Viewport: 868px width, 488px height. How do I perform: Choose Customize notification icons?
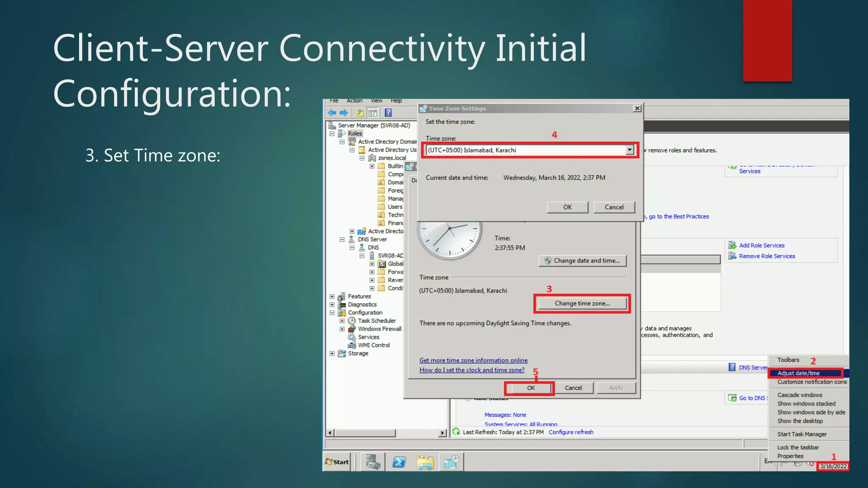pos(812,382)
